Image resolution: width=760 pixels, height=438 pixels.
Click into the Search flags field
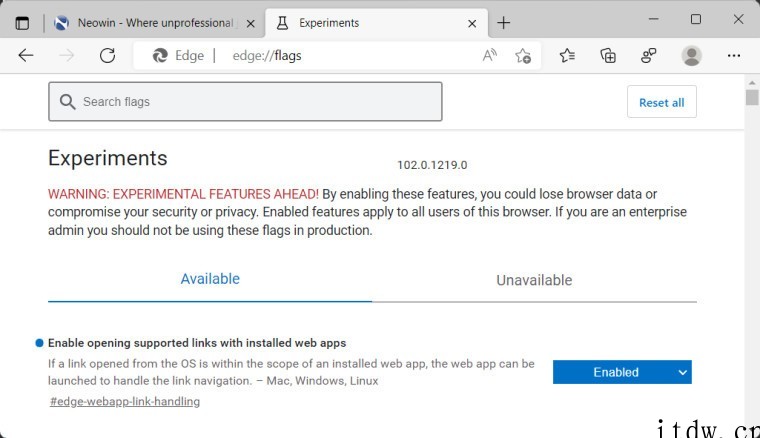point(245,101)
